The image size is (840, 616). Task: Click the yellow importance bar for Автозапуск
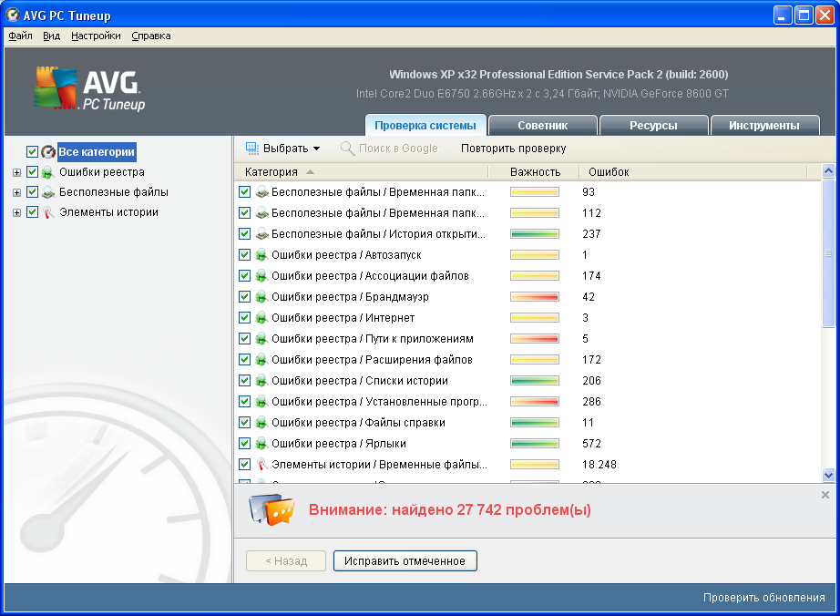pos(535,255)
